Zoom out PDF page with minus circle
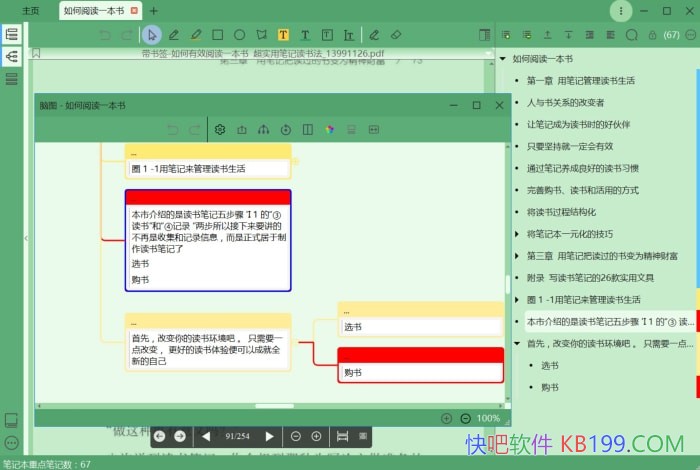Screen dimensions: 700x470 [296, 436]
